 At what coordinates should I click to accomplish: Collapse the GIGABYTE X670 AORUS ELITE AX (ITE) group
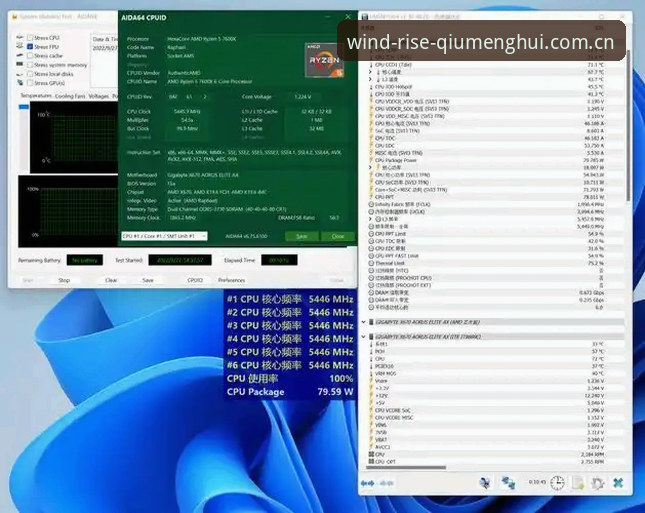364,337
